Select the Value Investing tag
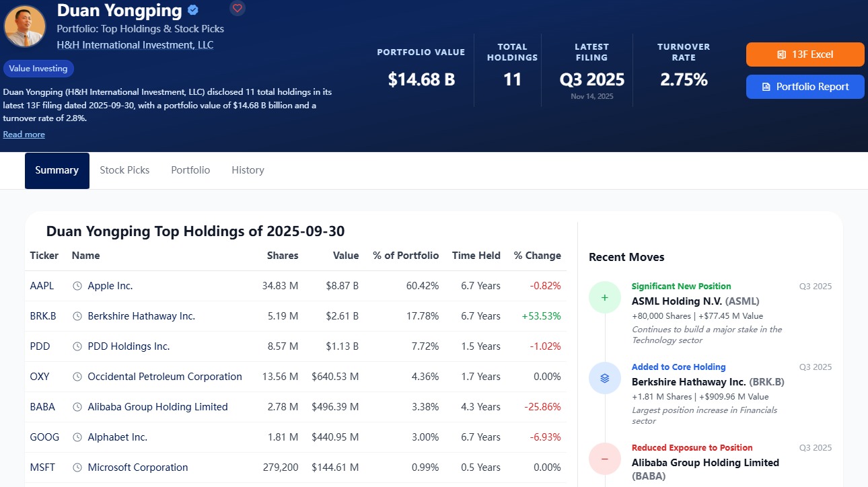The width and height of the screenshot is (868, 487). (38, 69)
